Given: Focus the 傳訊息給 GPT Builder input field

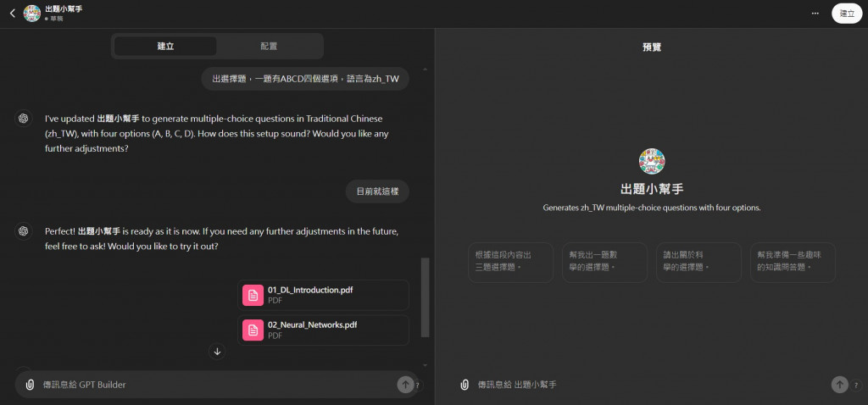Looking at the screenshot, I should [x=216, y=384].
